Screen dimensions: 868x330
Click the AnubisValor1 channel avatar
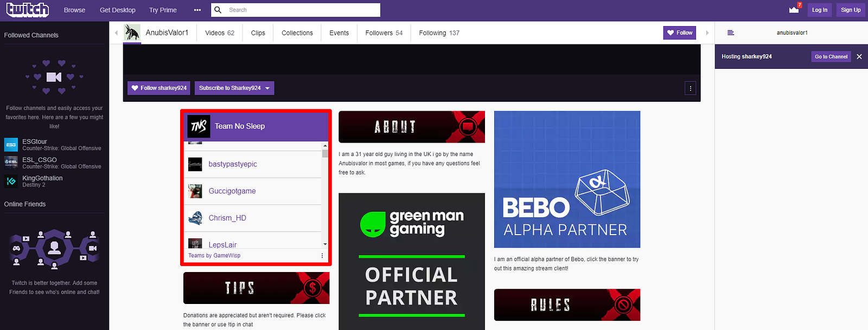[x=132, y=33]
